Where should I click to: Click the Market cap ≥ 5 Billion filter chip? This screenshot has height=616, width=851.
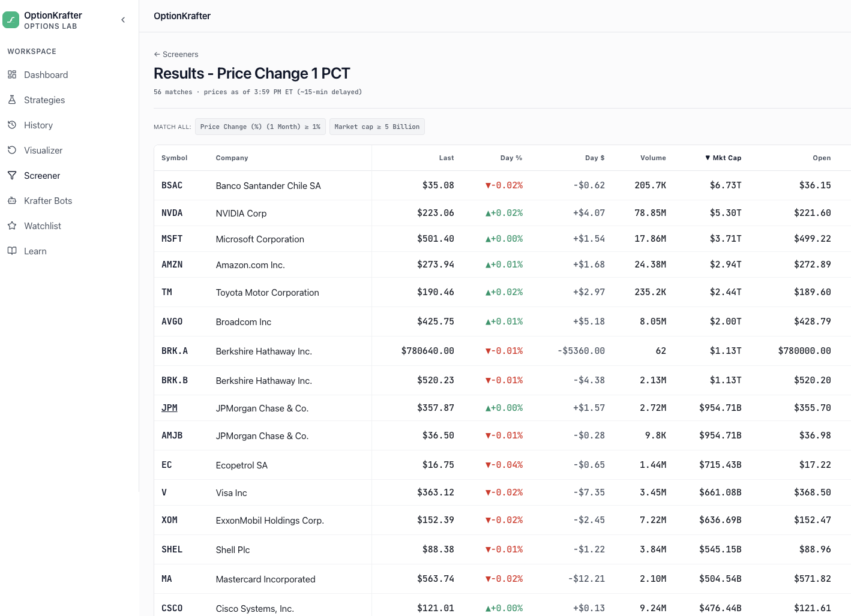[x=377, y=127]
